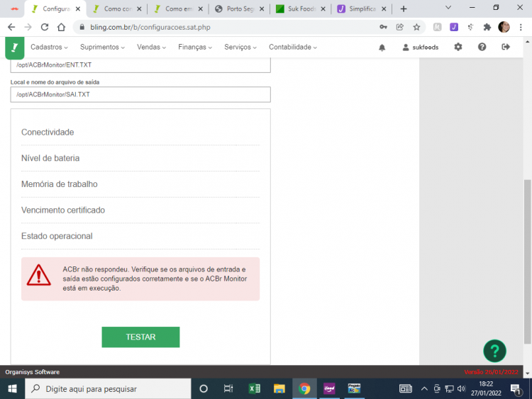Open the saved passwords key icon
The width and height of the screenshot is (532, 399).
[x=383, y=27]
